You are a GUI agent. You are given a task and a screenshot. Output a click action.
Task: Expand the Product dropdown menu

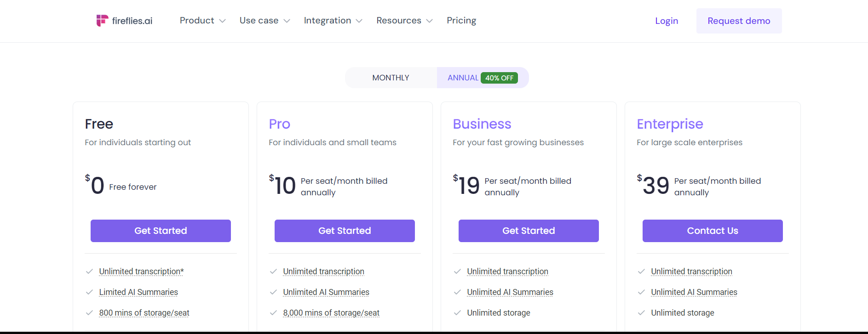202,21
